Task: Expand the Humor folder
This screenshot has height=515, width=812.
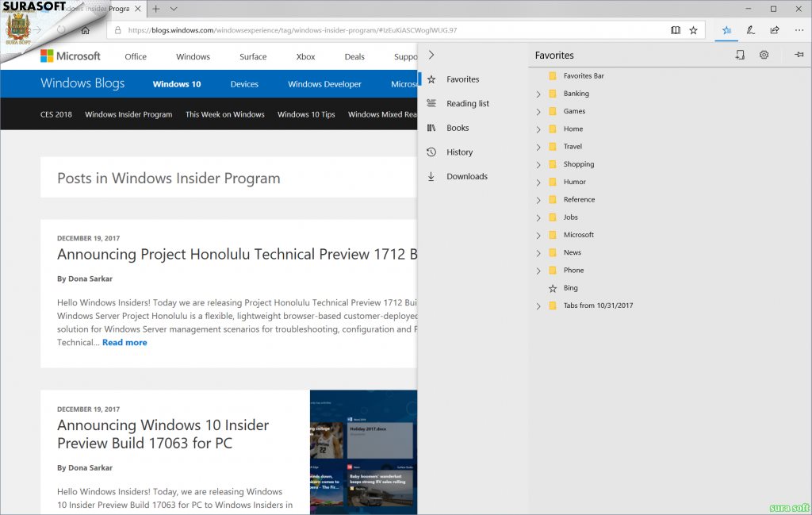Action: click(538, 183)
